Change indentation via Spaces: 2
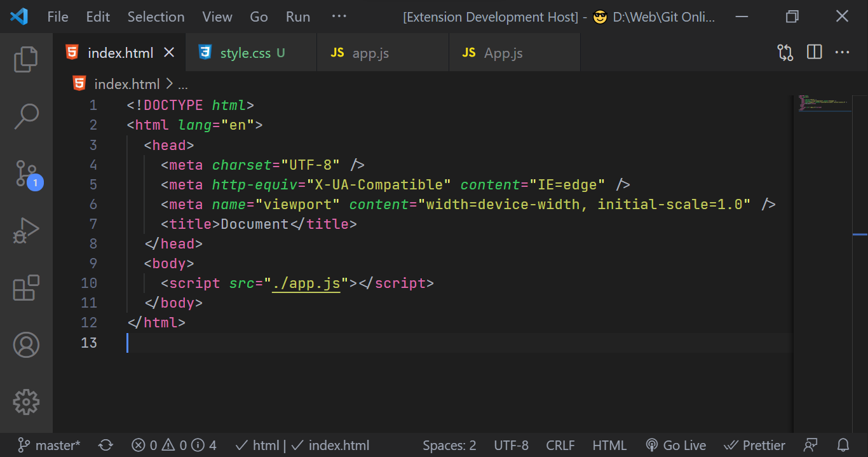868x457 pixels. click(449, 446)
